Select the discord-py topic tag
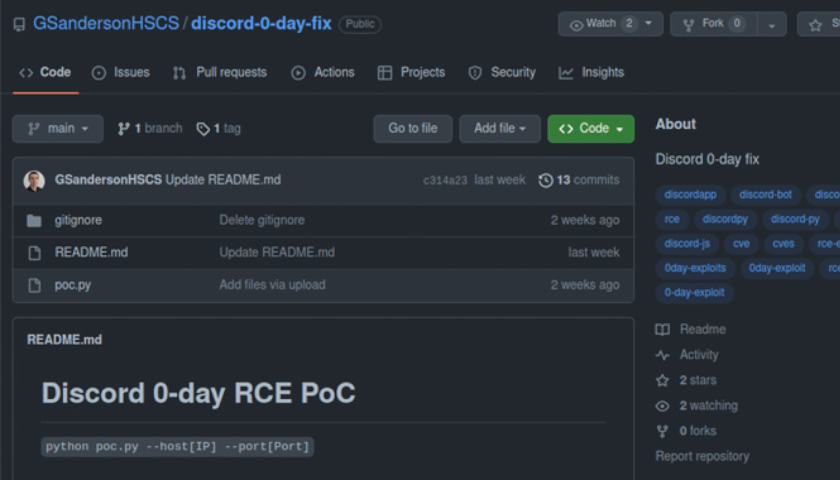The height and width of the screenshot is (480, 840). click(x=795, y=219)
